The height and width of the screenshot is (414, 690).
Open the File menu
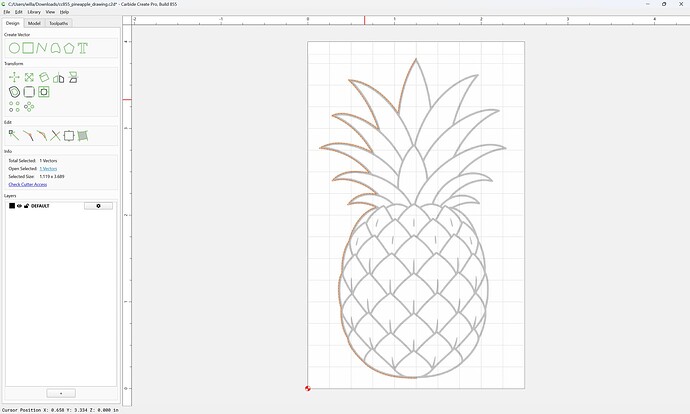(x=7, y=12)
